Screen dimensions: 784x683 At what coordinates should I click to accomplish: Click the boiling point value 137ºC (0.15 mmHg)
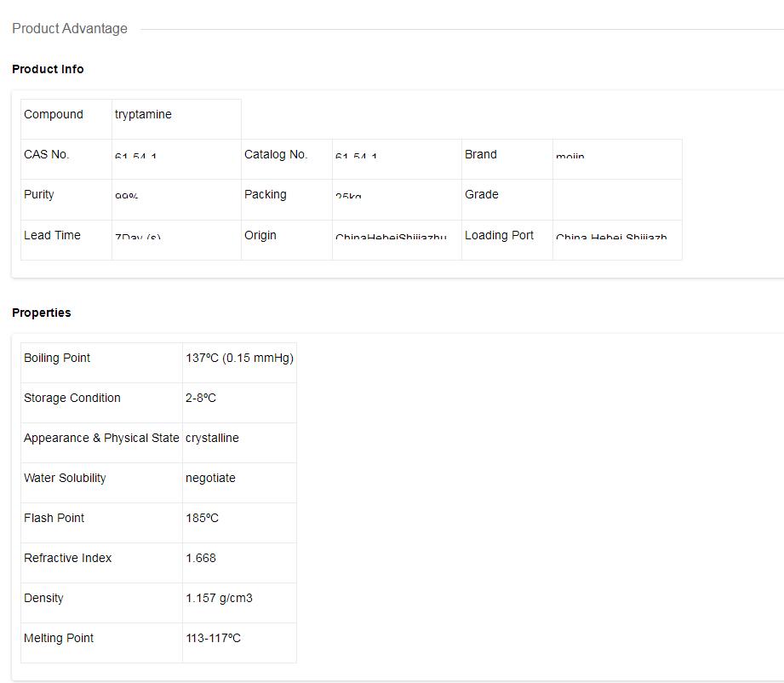click(239, 358)
